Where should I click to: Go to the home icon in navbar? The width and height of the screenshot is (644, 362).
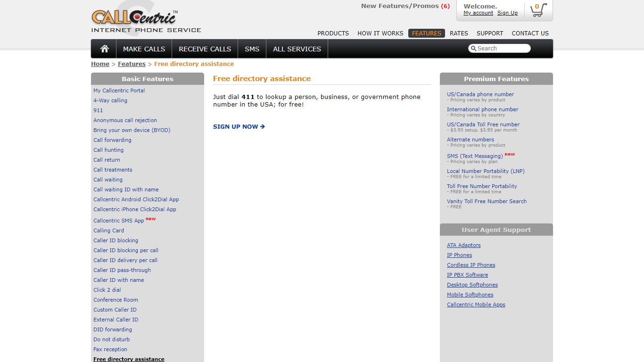[x=105, y=49]
